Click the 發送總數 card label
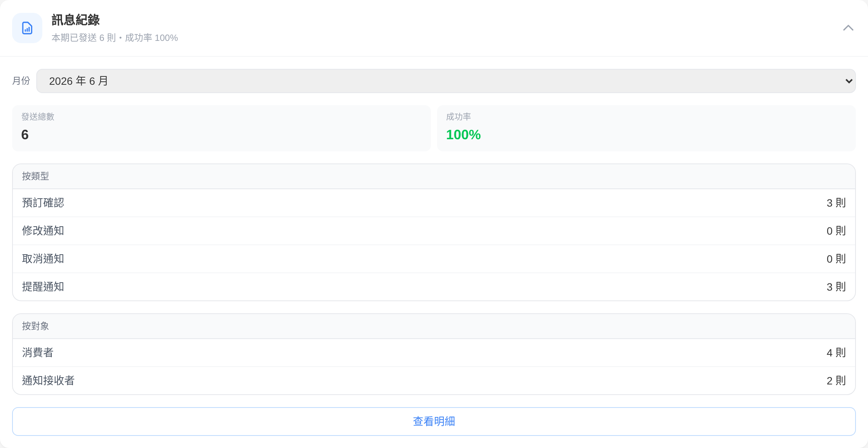 point(38,117)
